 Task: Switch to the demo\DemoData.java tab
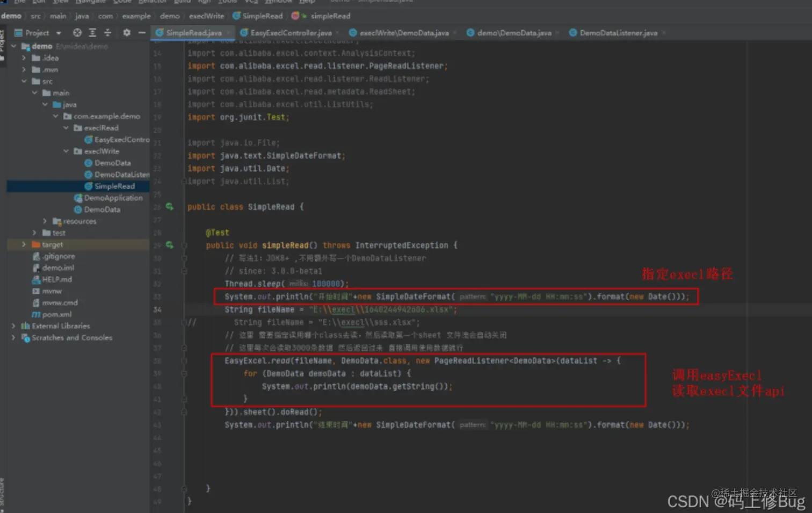514,33
